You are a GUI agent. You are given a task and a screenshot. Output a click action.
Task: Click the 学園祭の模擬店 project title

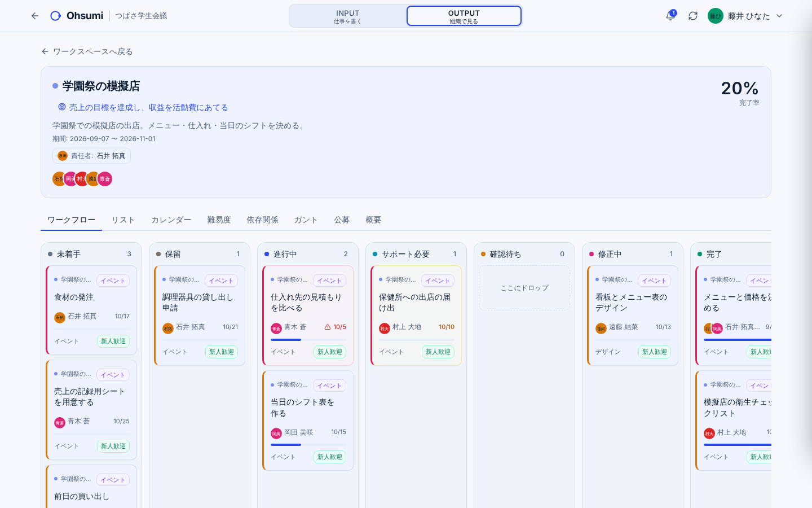[101, 86]
